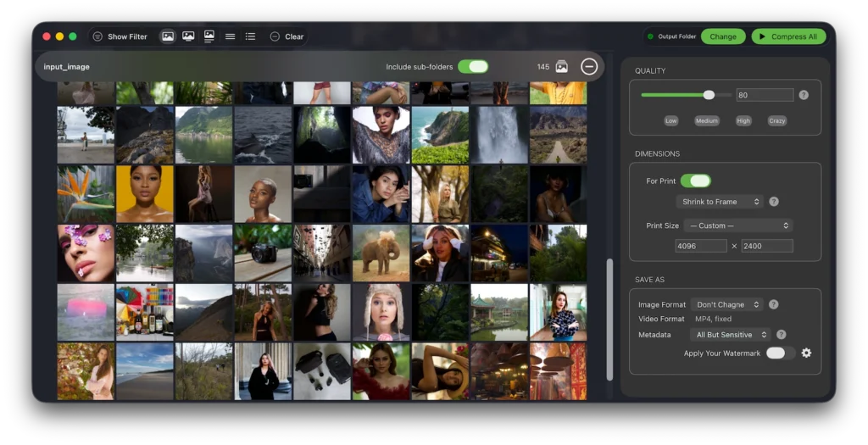The image size is (868, 445).
Task: Select the Low quality preset
Action: 671,120
